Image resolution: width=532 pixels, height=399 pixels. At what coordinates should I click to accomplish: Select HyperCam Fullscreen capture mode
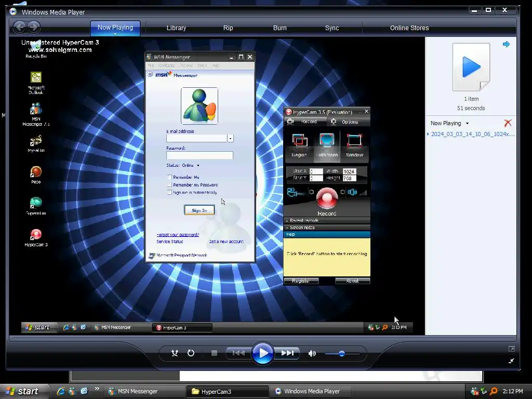pyautogui.click(x=327, y=145)
